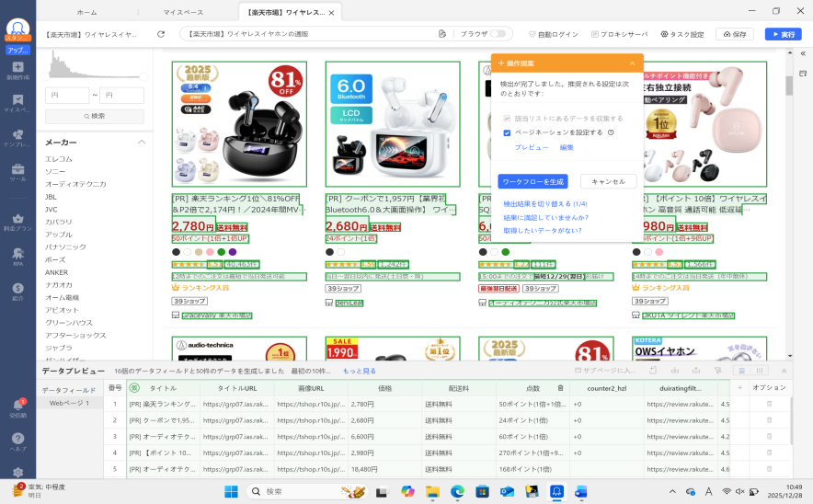813x504 pixels.
Task: Switch data preview to list view toggle
Action: click(739, 370)
